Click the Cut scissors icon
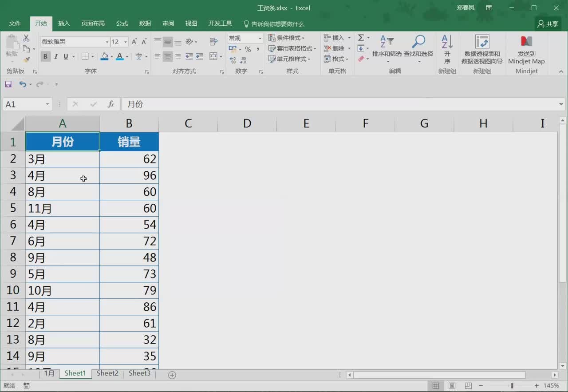Image resolution: width=568 pixels, height=392 pixels. 26,39
